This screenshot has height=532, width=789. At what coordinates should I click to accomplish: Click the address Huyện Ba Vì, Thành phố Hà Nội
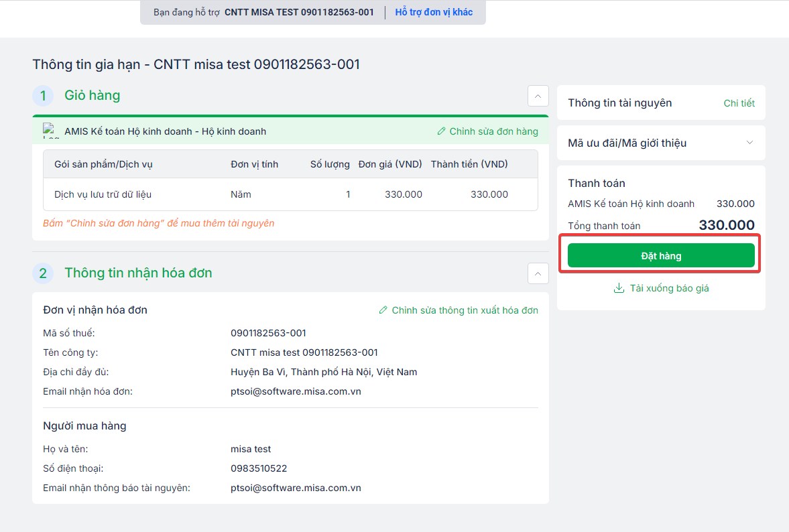(x=324, y=372)
